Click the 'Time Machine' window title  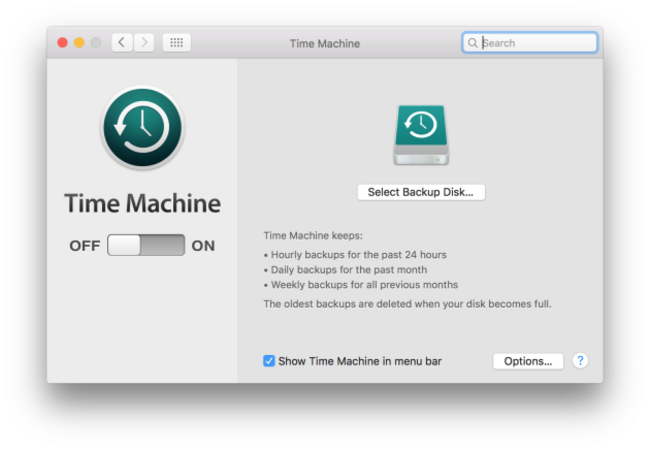click(325, 44)
